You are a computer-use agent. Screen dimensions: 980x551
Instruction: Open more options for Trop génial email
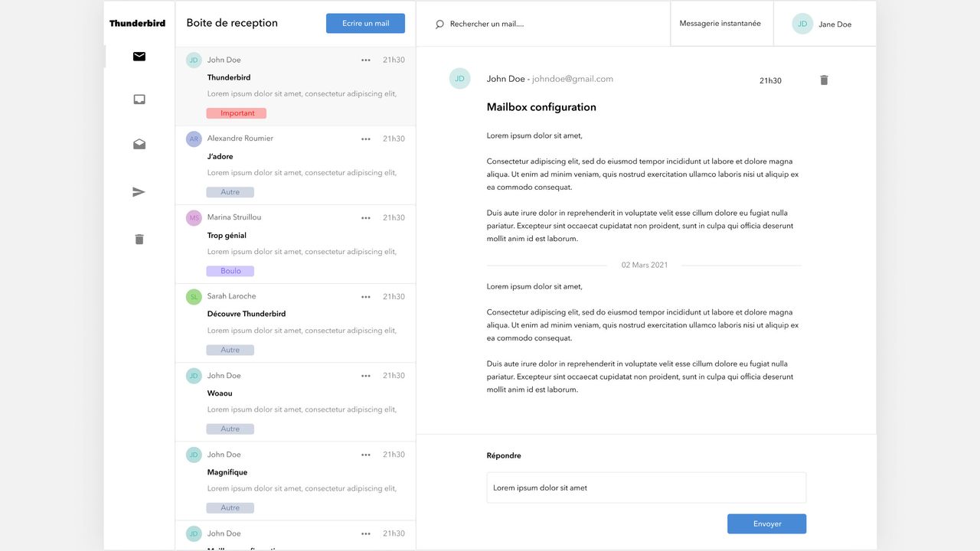[x=366, y=218]
